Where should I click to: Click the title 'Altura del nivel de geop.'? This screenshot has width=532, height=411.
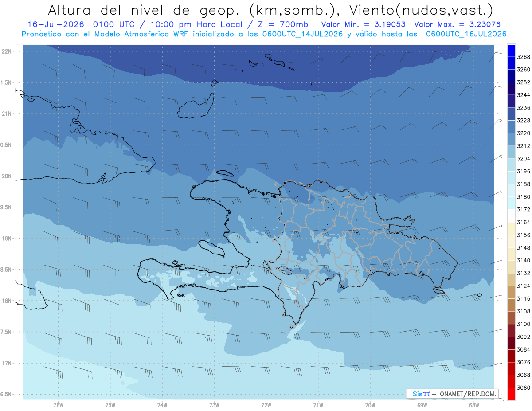144,10
